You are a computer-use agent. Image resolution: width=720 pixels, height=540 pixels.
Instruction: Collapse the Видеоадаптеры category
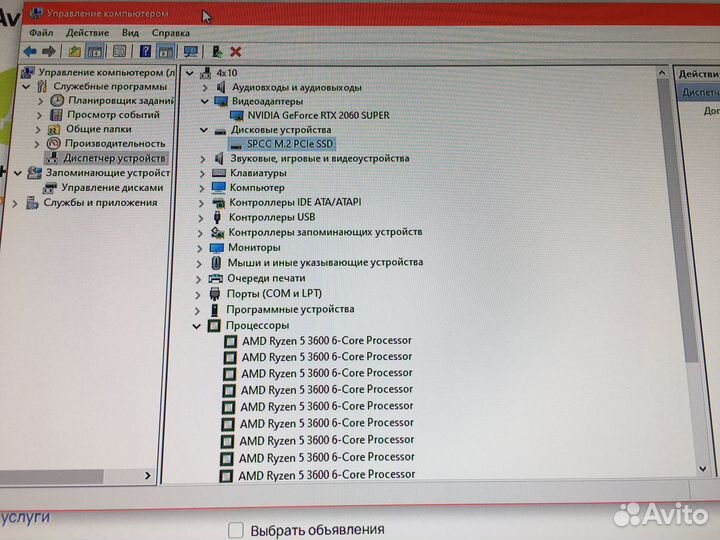205,101
